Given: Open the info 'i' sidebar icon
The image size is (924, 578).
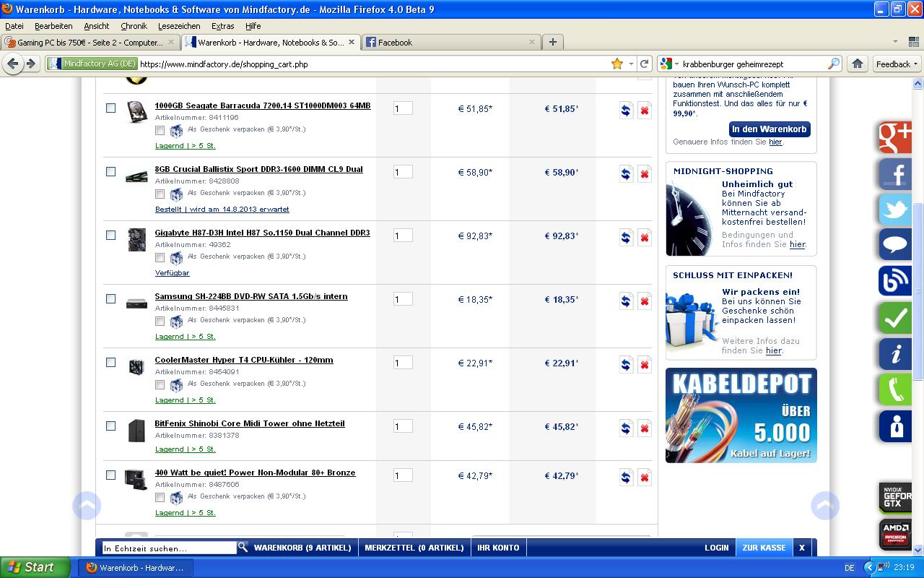Looking at the screenshot, I should click(x=895, y=354).
